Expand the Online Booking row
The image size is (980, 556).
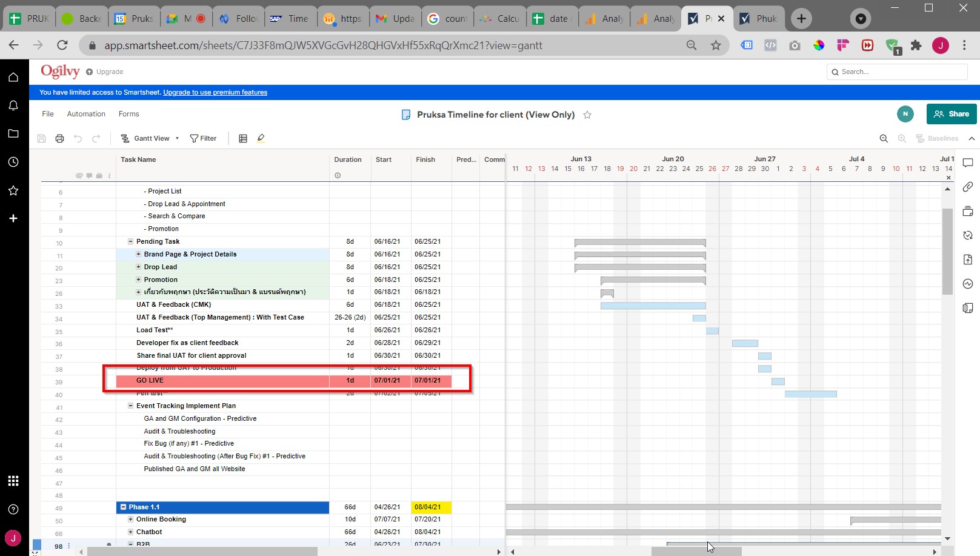pos(130,519)
